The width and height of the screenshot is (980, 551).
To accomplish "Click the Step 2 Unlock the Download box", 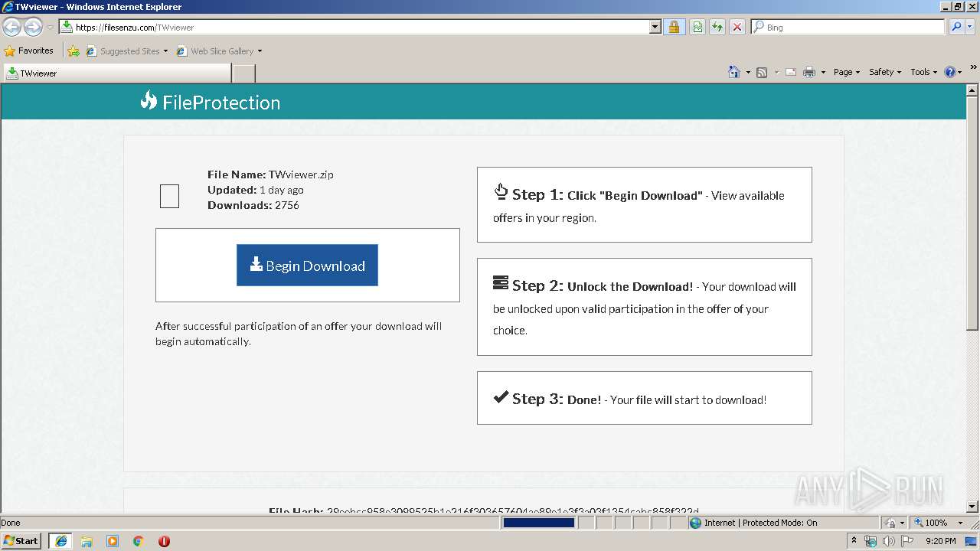I will pyautogui.click(x=644, y=307).
